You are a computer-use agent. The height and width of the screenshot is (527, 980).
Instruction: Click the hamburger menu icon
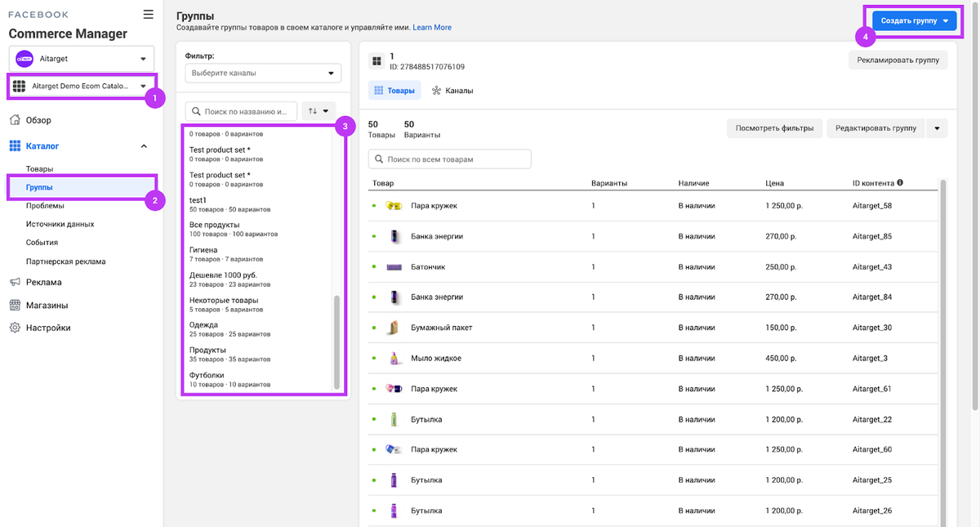[x=148, y=14]
